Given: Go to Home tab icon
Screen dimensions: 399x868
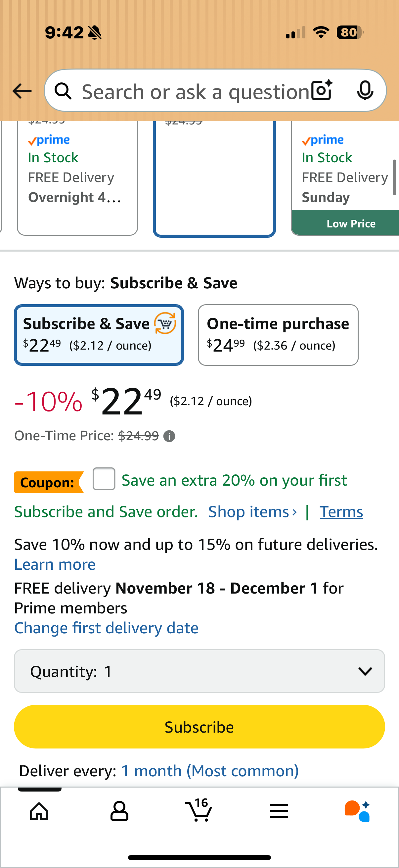Looking at the screenshot, I should click(39, 811).
